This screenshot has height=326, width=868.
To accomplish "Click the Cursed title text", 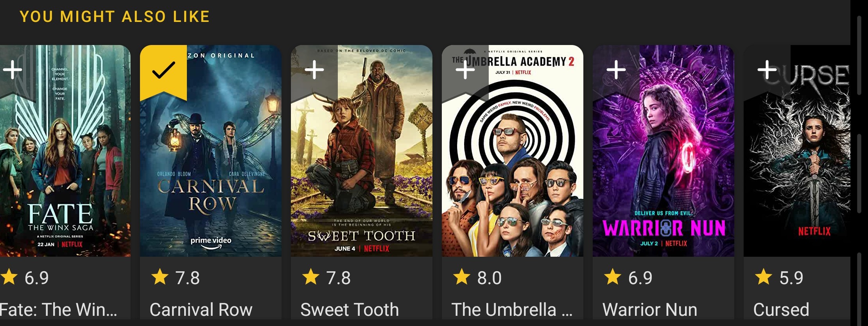I will [781, 310].
